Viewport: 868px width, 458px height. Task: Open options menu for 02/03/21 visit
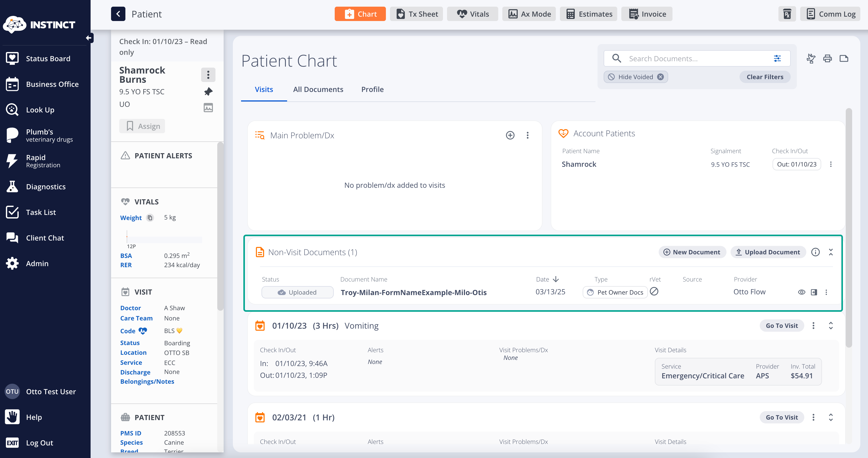(x=813, y=417)
